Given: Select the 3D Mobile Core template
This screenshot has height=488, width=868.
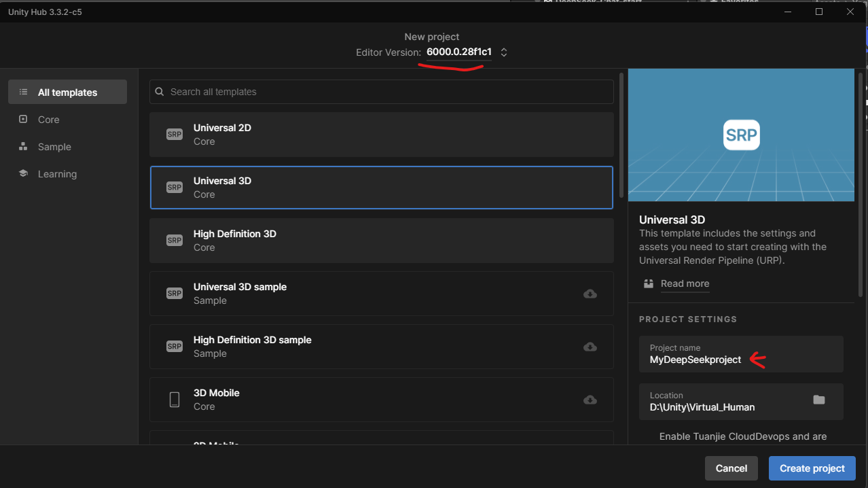Looking at the screenshot, I should (381, 400).
